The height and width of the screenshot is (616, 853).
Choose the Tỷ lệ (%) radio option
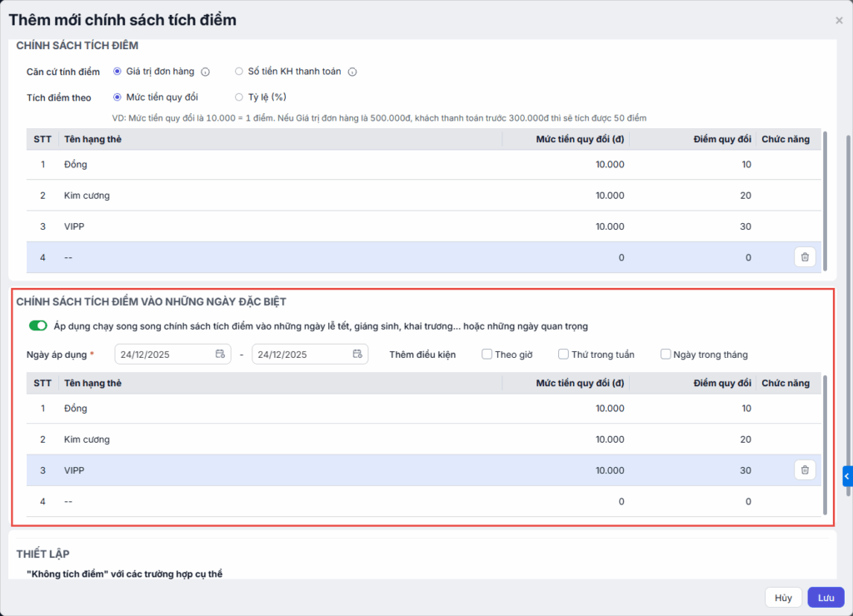[239, 97]
